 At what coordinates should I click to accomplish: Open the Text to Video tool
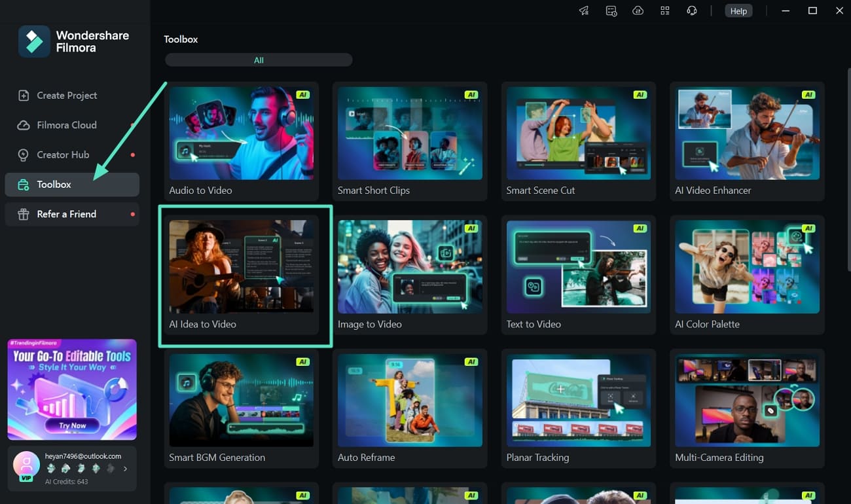(578, 275)
